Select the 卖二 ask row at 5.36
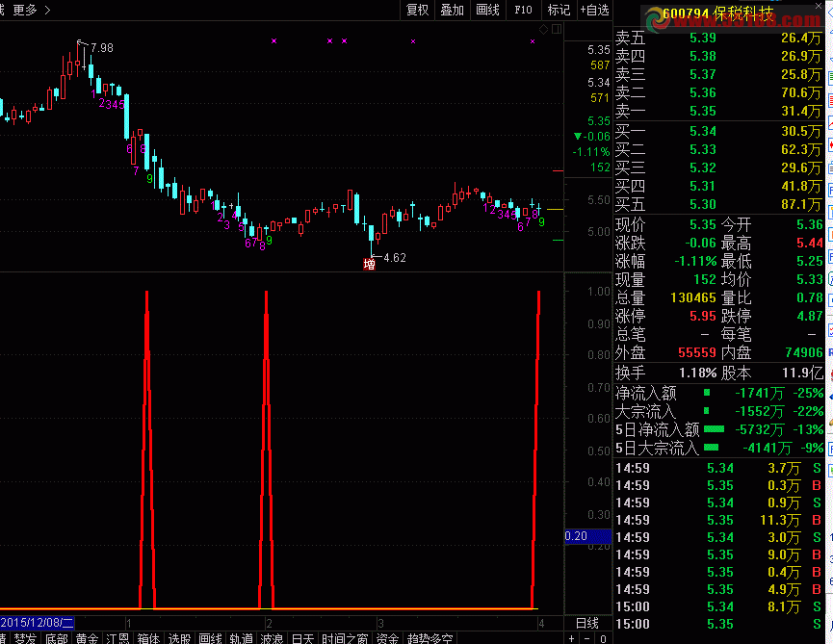 coord(718,92)
